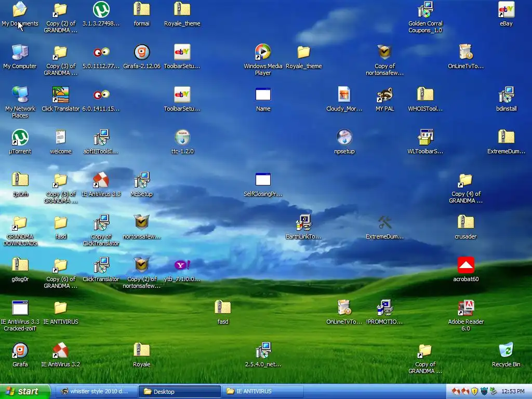Open the IE ANTIVIRUS desktop folder

[x=60, y=312]
